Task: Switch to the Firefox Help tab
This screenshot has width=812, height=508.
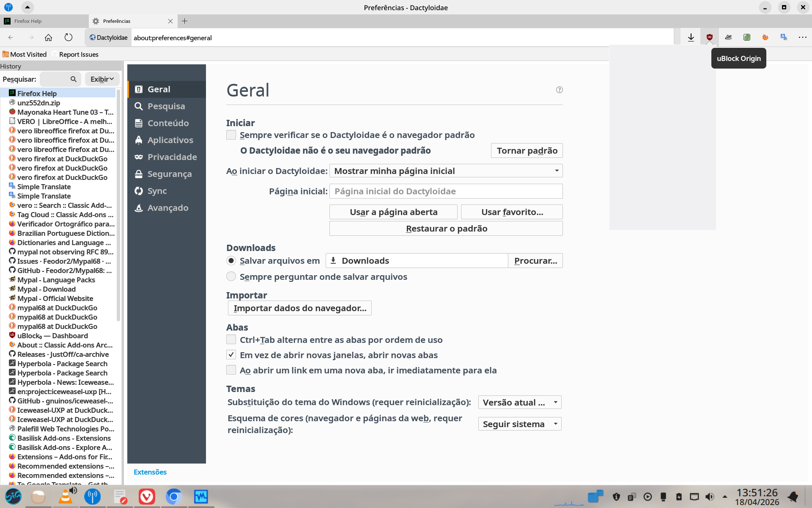Action: point(42,21)
